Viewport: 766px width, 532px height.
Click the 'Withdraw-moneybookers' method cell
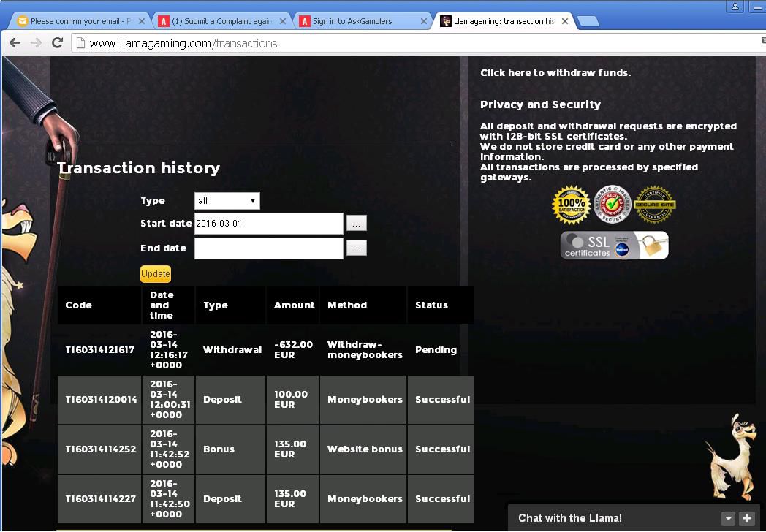[365, 350]
